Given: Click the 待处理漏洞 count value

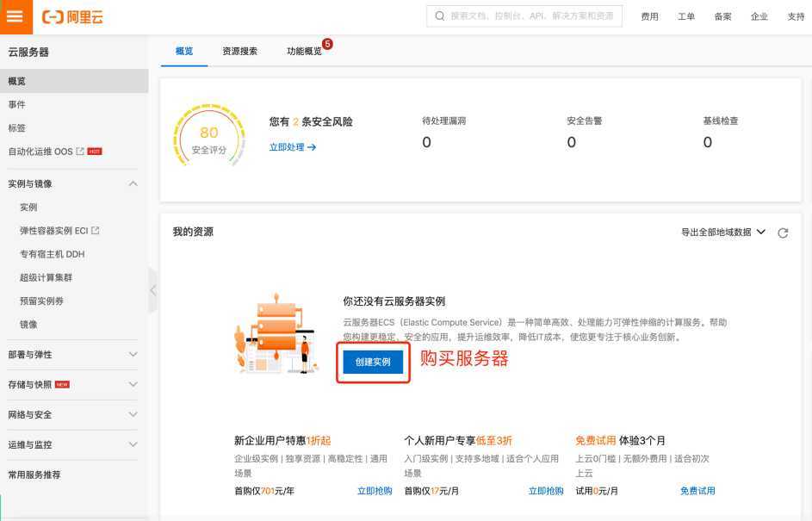Looking at the screenshot, I should point(426,142).
